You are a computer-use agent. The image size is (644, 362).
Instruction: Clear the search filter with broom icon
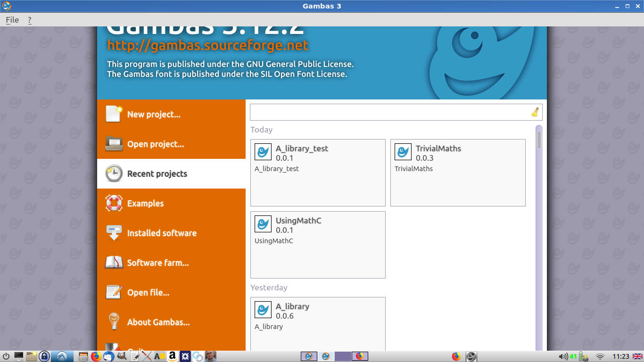(535, 112)
